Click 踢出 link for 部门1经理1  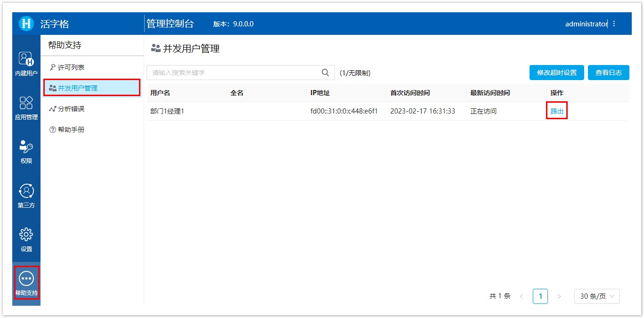[x=557, y=111]
